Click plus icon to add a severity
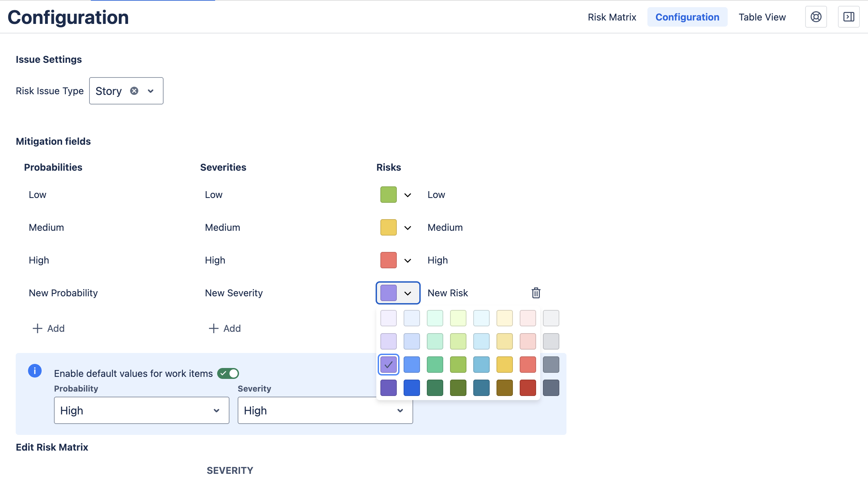This screenshot has height=482, width=868. pos(214,328)
